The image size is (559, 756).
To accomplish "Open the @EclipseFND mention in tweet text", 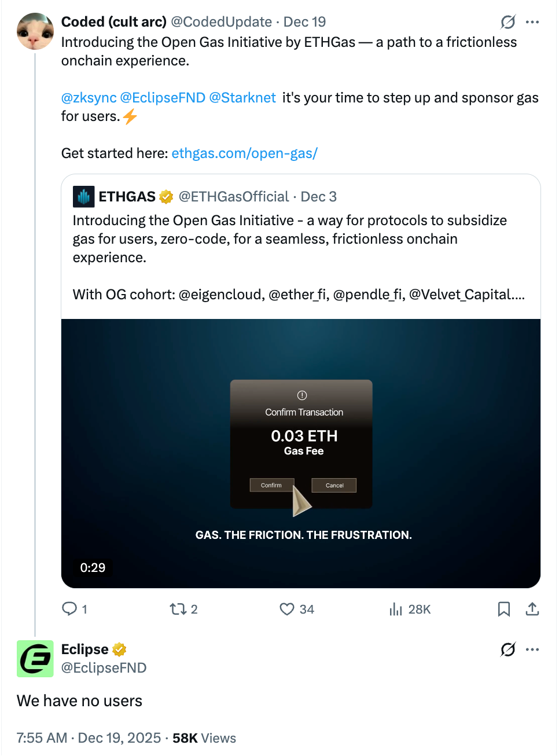I will click(x=163, y=98).
